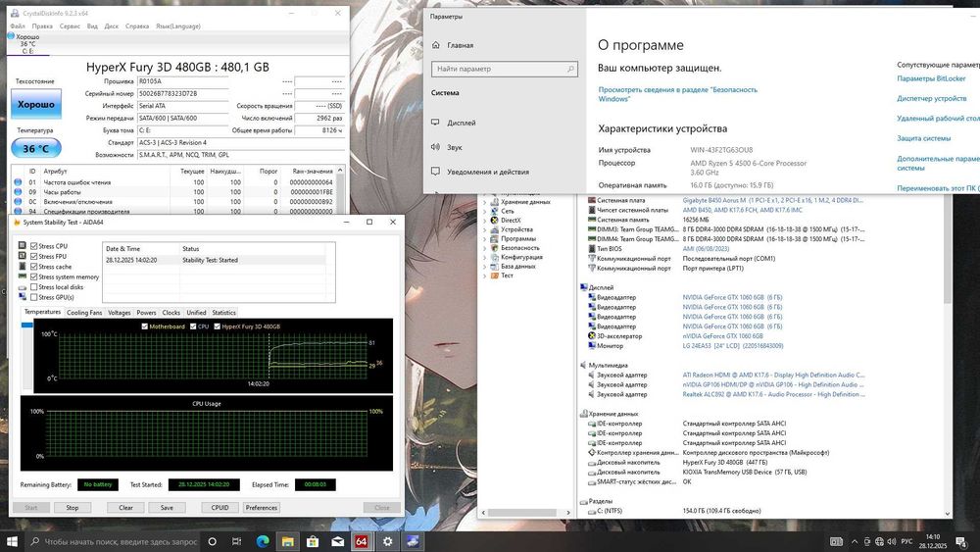Uncheck the Stress CPU checkbox
The image size is (980, 552).
[33, 246]
